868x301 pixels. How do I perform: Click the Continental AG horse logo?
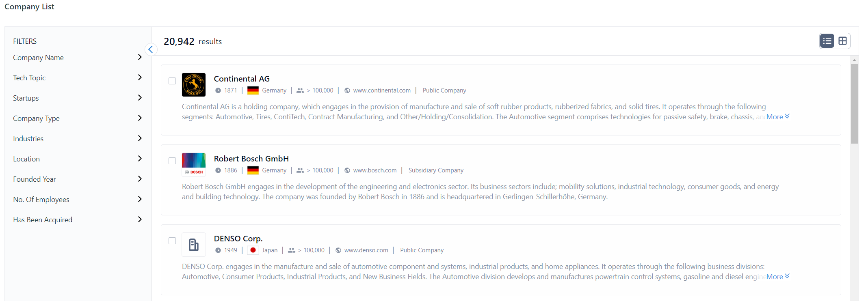pos(193,84)
